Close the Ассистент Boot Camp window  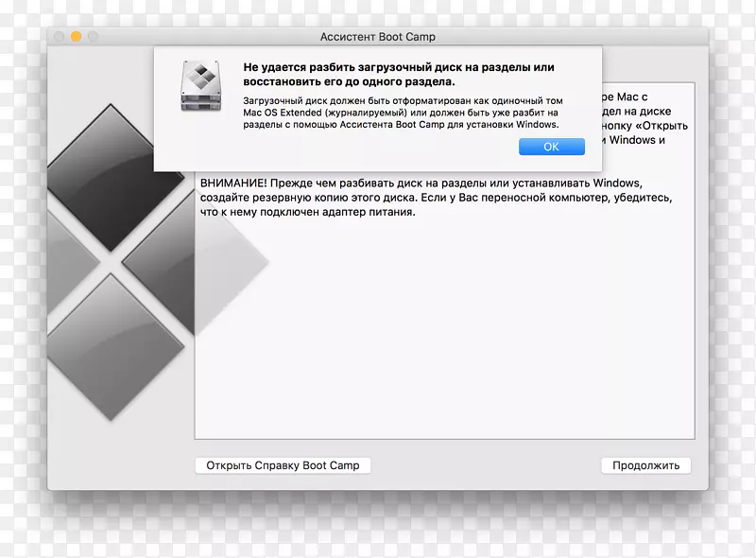[59, 36]
